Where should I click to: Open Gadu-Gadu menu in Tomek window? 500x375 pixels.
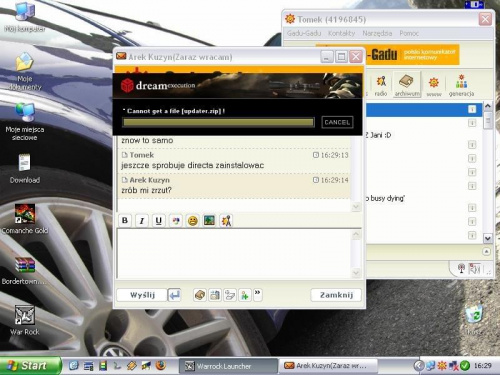click(304, 33)
